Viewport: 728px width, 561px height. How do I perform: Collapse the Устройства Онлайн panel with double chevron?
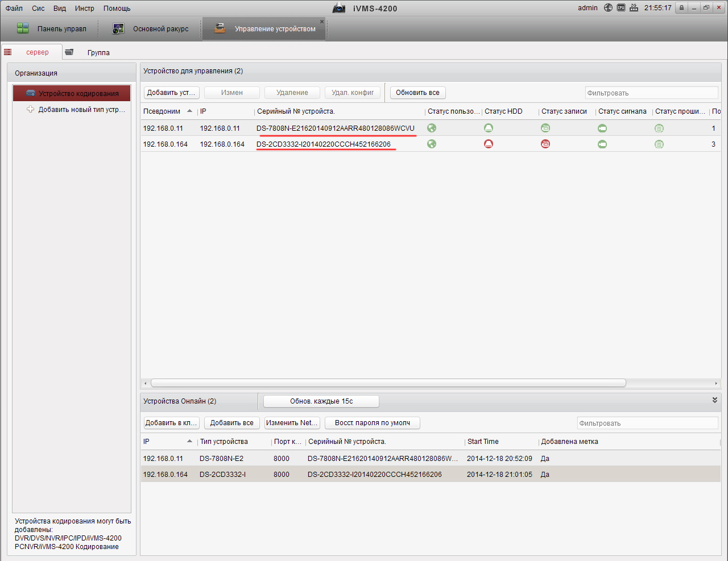click(x=715, y=400)
